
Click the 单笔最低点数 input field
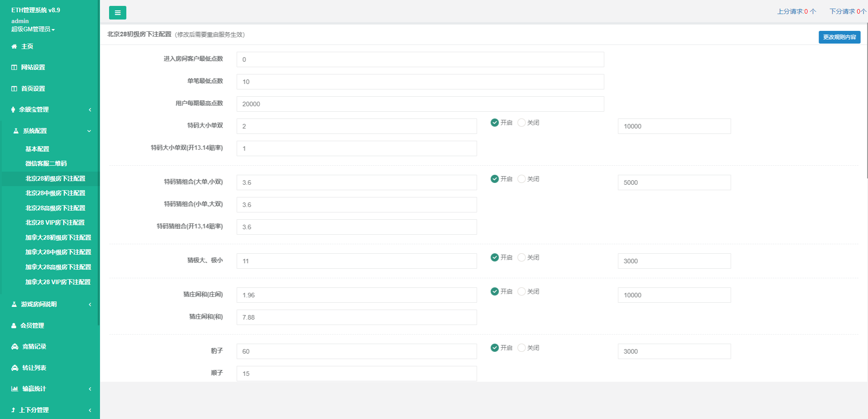420,82
